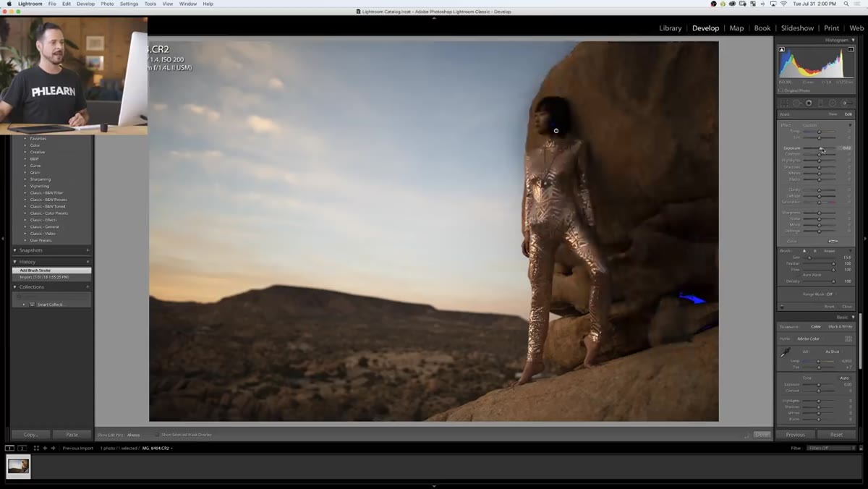868x489 pixels.
Task: Collapse the Histogram panel
Action: tap(853, 40)
